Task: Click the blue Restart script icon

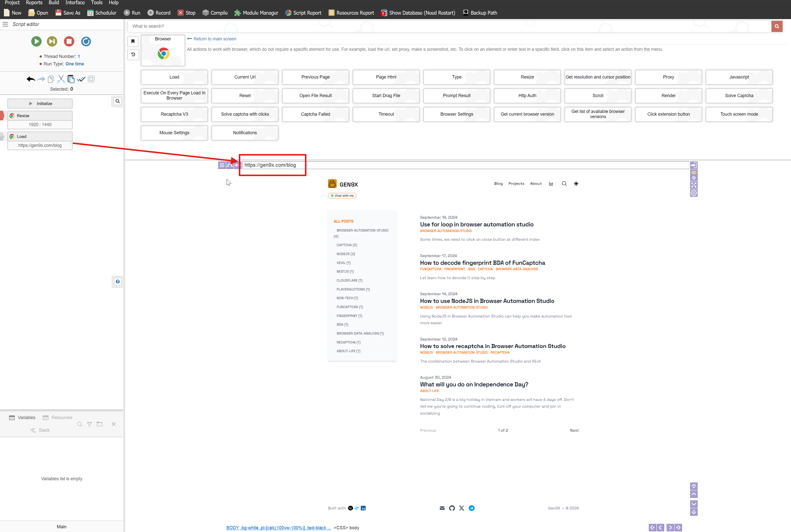Action: (x=86, y=41)
